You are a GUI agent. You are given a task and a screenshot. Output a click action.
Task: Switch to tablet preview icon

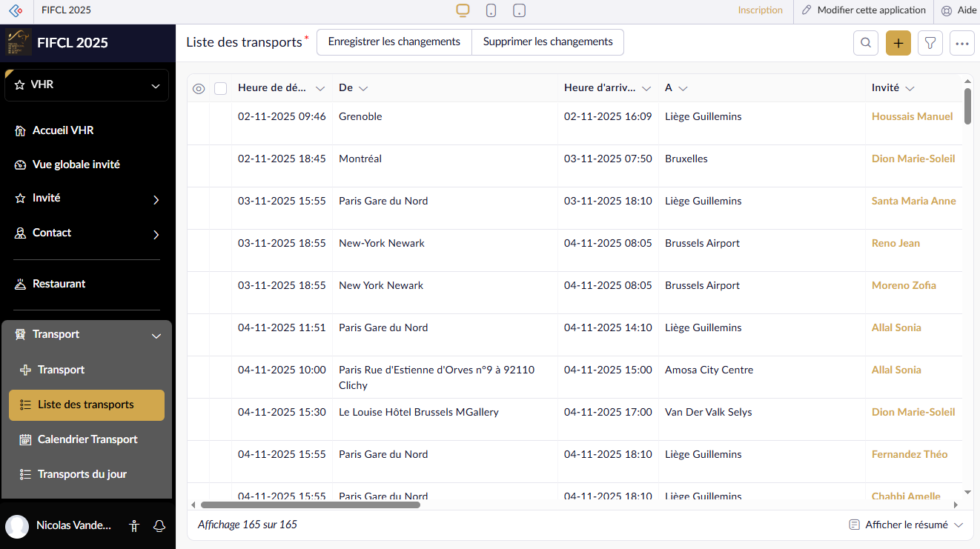pos(519,10)
